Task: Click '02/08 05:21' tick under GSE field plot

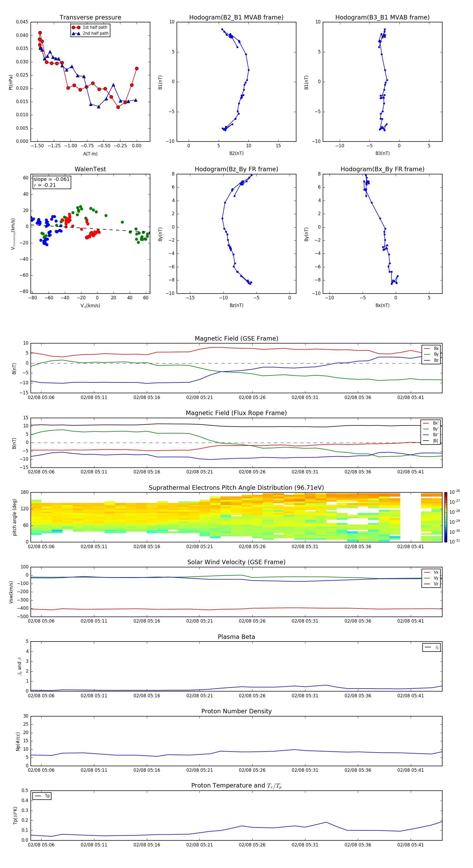Action: coord(200,397)
